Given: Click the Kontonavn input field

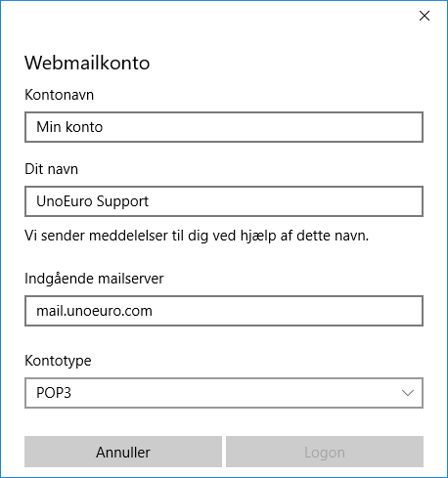Looking at the screenshot, I should click(224, 127).
